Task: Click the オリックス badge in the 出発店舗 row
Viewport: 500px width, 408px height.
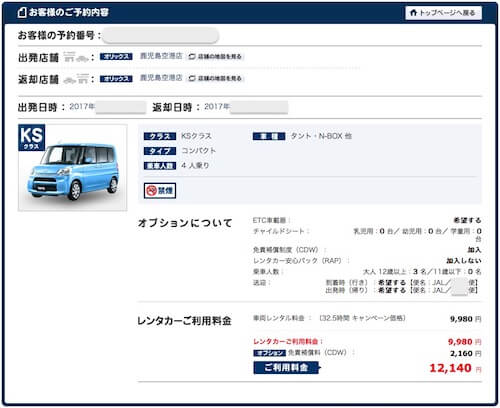Action: pyautogui.click(x=116, y=57)
